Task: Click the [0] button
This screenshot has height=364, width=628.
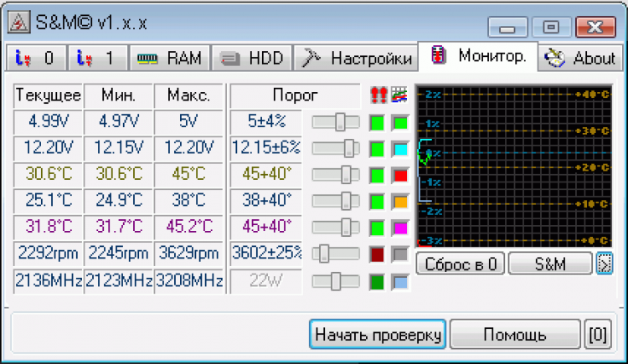Action: click(x=598, y=335)
